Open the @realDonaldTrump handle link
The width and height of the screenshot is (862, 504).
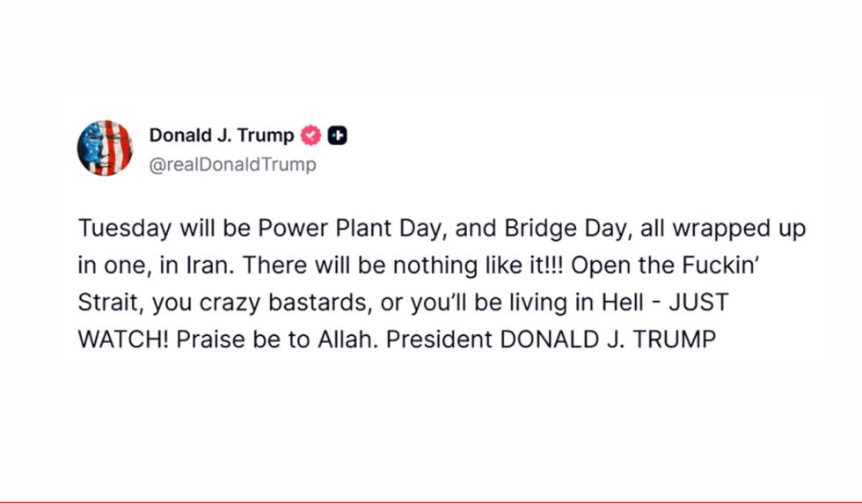pyautogui.click(x=232, y=164)
